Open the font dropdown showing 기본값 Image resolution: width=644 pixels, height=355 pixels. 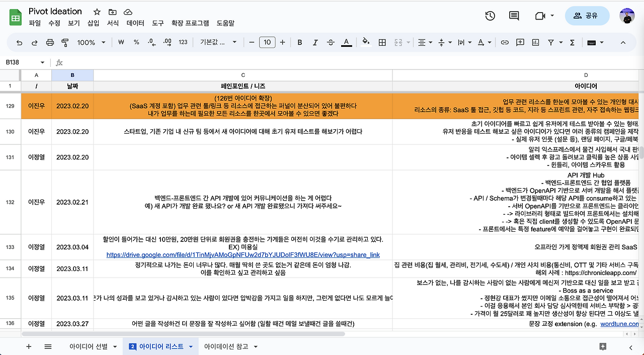[216, 42]
